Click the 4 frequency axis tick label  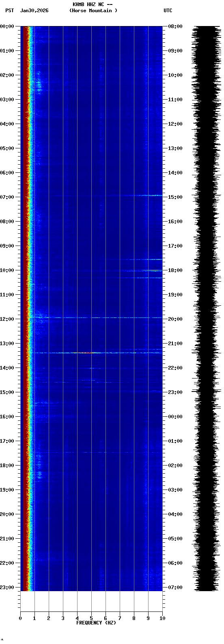click(x=77, y=618)
